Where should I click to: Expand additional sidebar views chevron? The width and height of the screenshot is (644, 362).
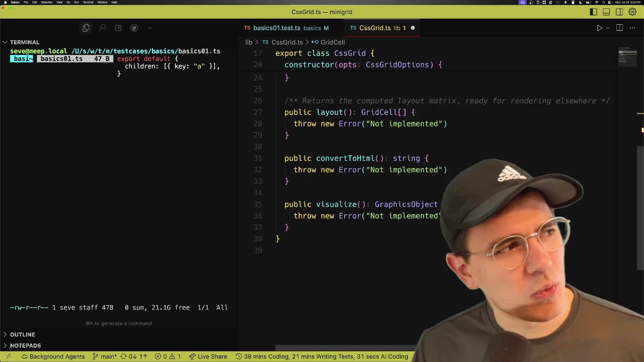point(150,28)
